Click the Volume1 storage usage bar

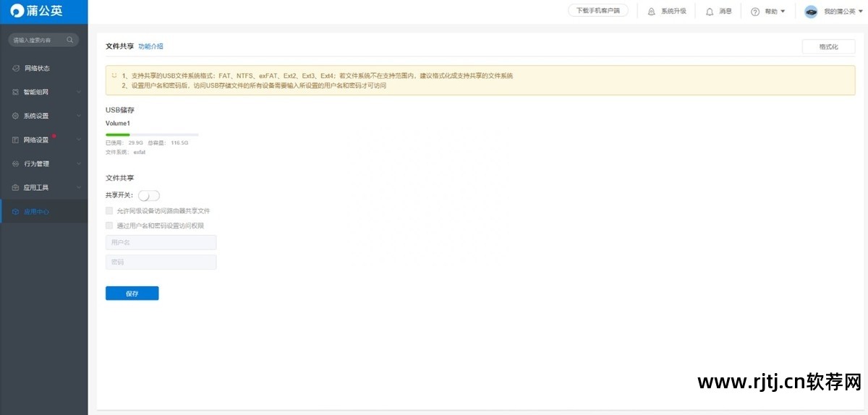click(x=152, y=134)
